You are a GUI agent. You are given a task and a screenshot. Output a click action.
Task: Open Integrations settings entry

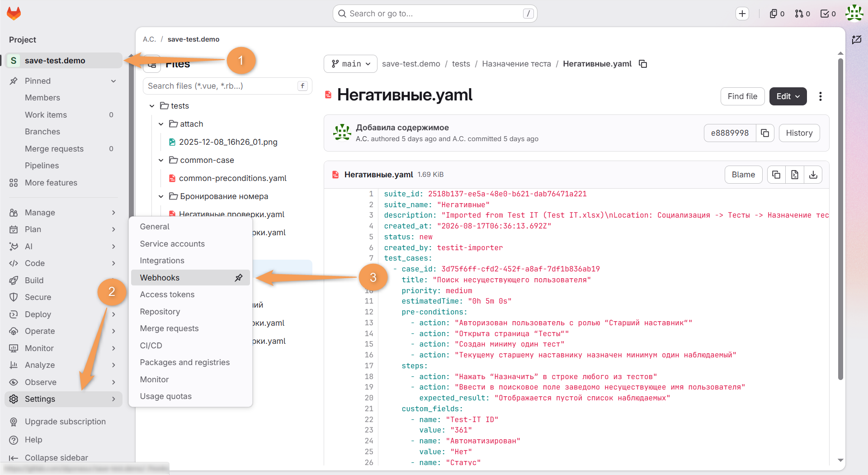point(190,261)
